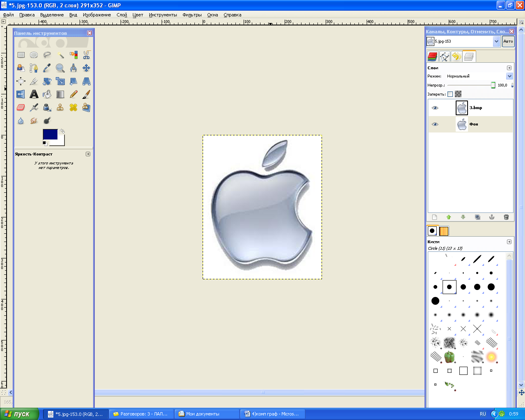Open the Фильтры menu
The height and width of the screenshot is (420, 525).
192,15
